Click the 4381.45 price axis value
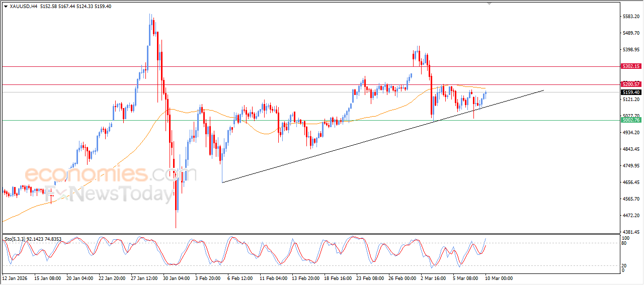The height and width of the screenshot is (285, 644). pyautogui.click(x=630, y=232)
